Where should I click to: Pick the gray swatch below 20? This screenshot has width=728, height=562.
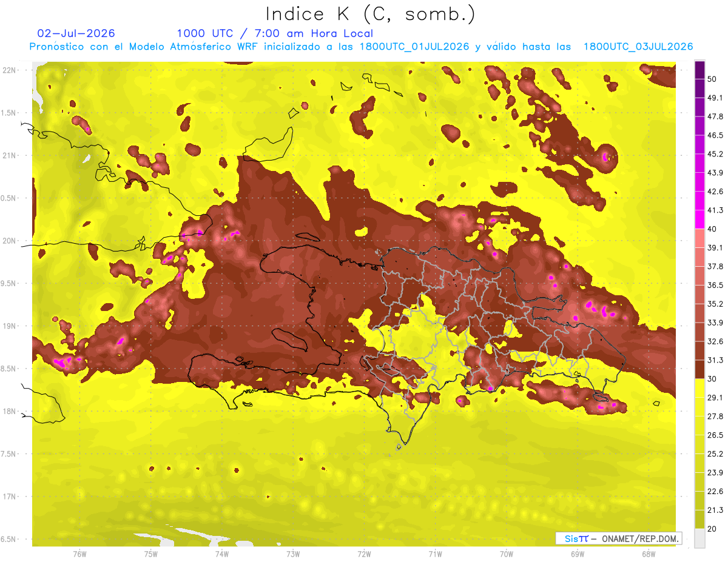click(699, 538)
